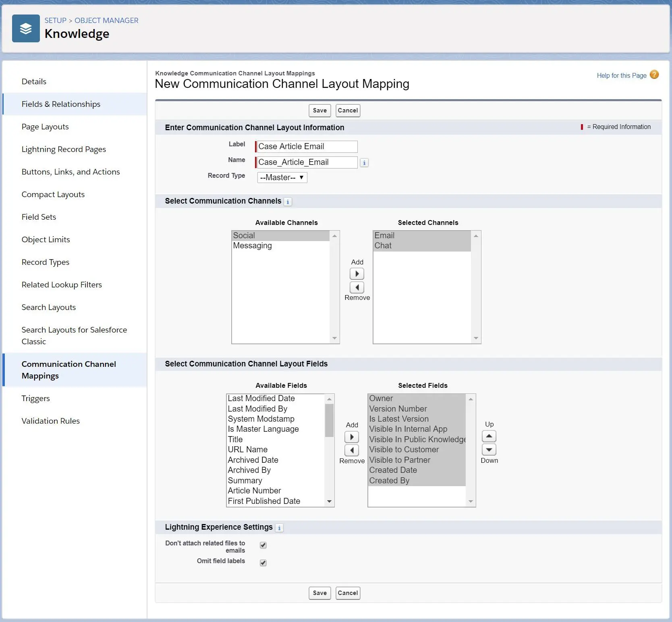This screenshot has height=622, width=672.
Task: Click the Available Fields scroll down arrow
Action: (329, 501)
